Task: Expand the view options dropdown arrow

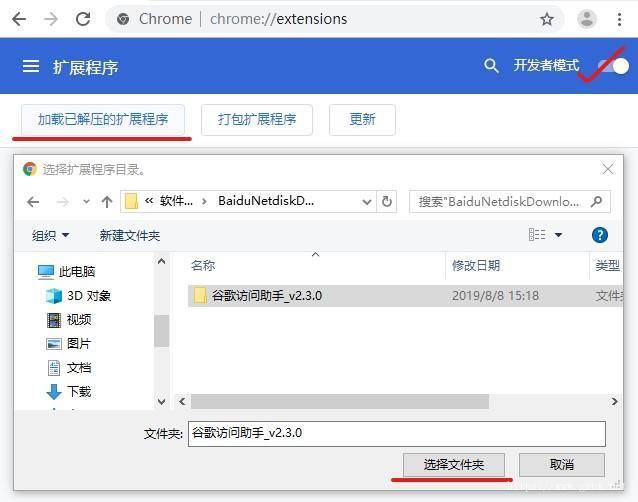Action: (559, 235)
